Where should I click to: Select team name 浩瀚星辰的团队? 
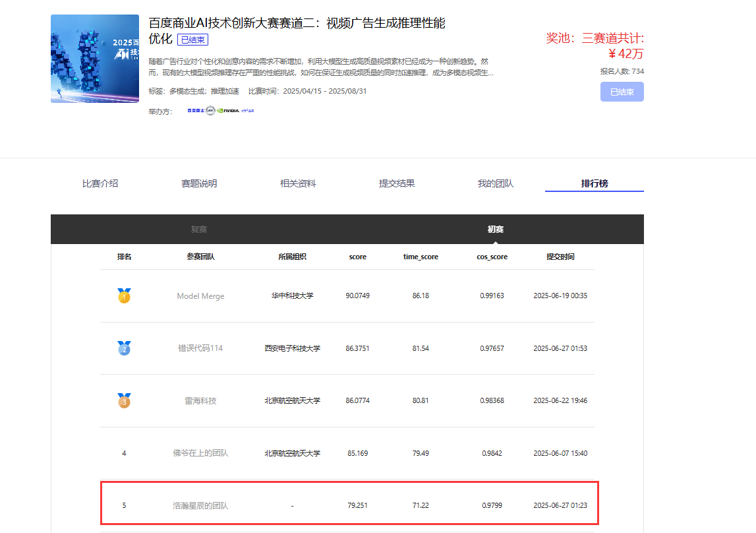[200, 505]
